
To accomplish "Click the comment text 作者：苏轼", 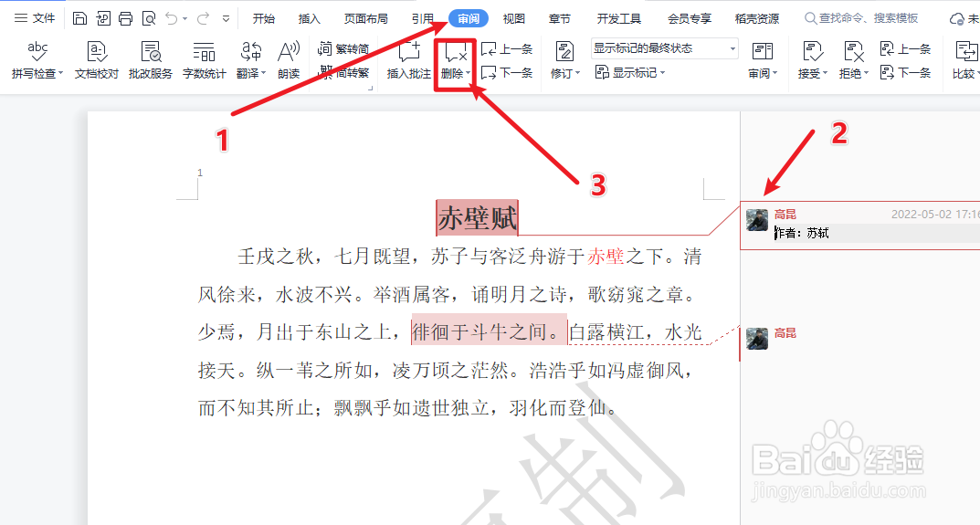I will click(x=802, y=233).
